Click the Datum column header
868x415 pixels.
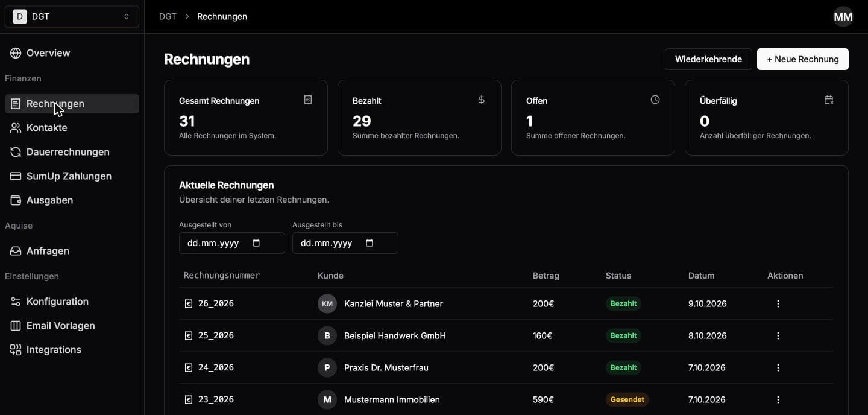(702, 276)
